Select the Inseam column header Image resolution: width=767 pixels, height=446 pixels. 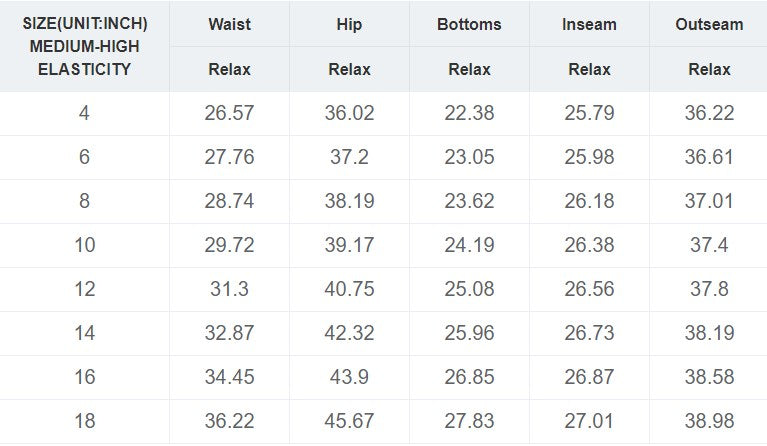[589, 24]
